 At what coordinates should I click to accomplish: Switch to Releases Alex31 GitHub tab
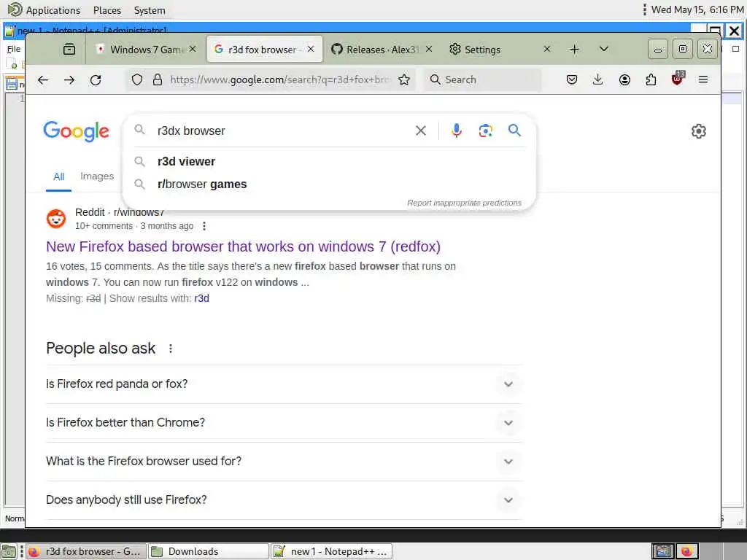click(x=382, y=50)
